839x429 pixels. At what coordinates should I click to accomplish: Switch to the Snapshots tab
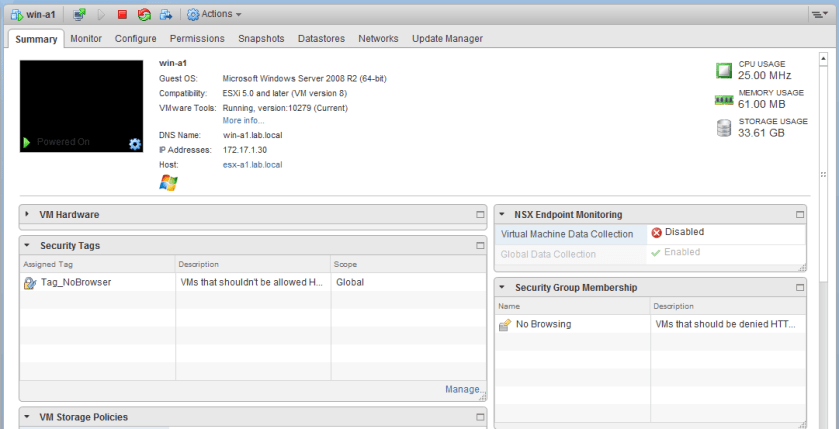[x=261, y=39]
